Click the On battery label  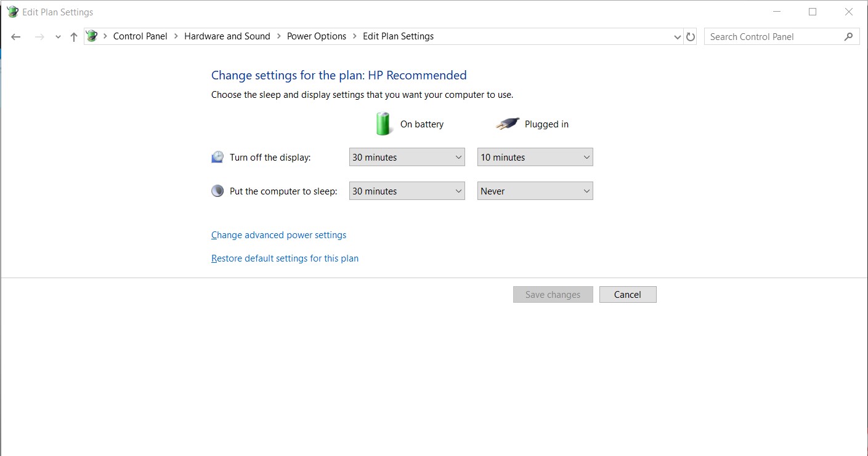pos(422,124)
